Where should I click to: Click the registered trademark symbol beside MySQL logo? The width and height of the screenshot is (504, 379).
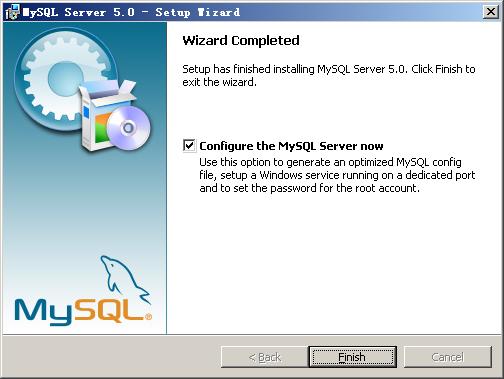[x=149, y=316]
